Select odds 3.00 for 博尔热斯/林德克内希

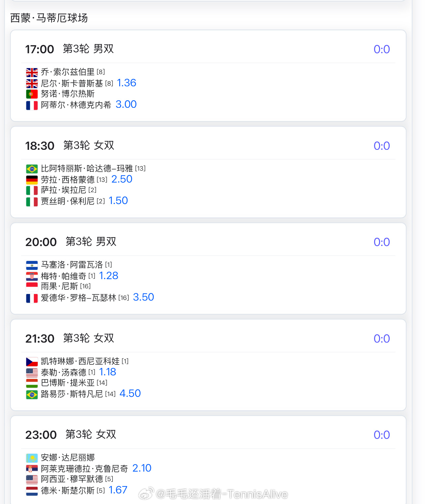click(x=126, y=105)
